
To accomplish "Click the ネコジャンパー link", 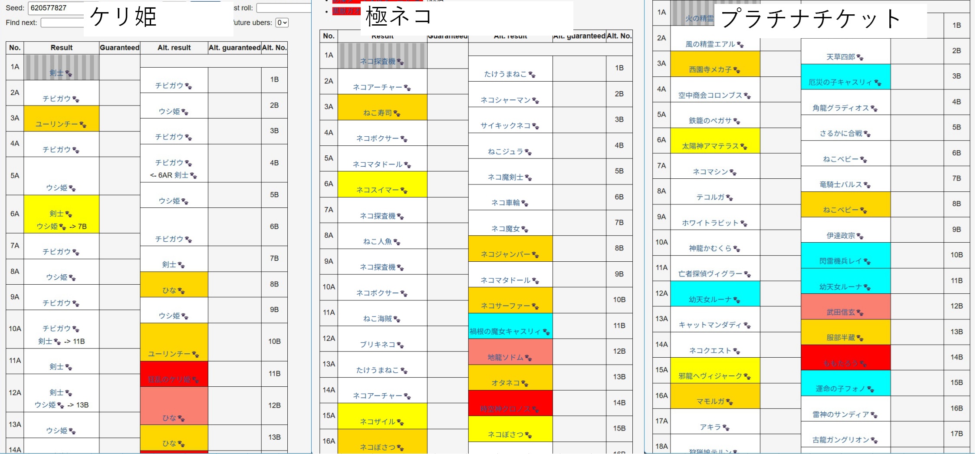I will (x=505, y=254).
